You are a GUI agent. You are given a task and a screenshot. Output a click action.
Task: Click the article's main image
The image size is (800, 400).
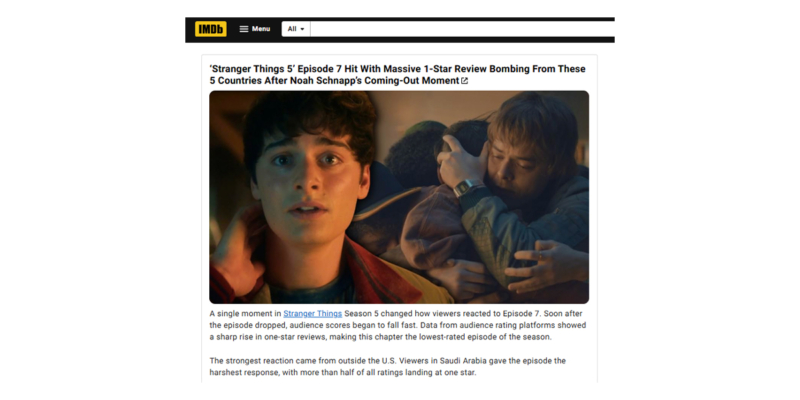[x=399, y=197]
